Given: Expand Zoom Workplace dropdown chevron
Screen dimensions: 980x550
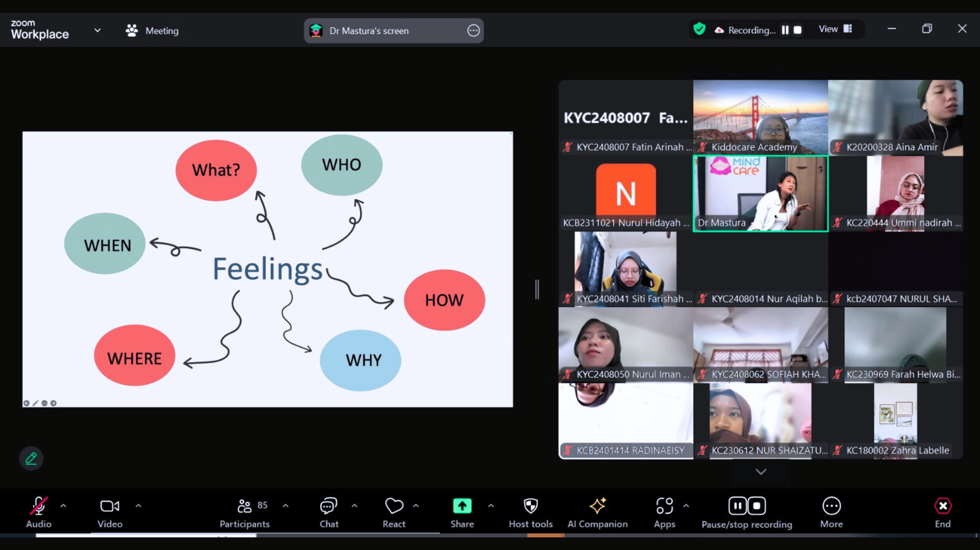Looking at the screenshot, I should click(x=97, y=30).
